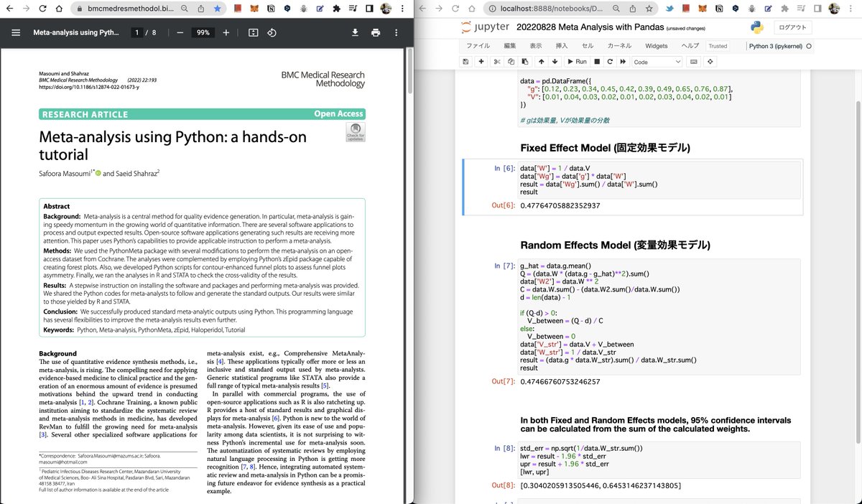Viewport: 862px width, 504px height.
Task: Click the blue bookmark star in left browser
Action: pos(217,9)
